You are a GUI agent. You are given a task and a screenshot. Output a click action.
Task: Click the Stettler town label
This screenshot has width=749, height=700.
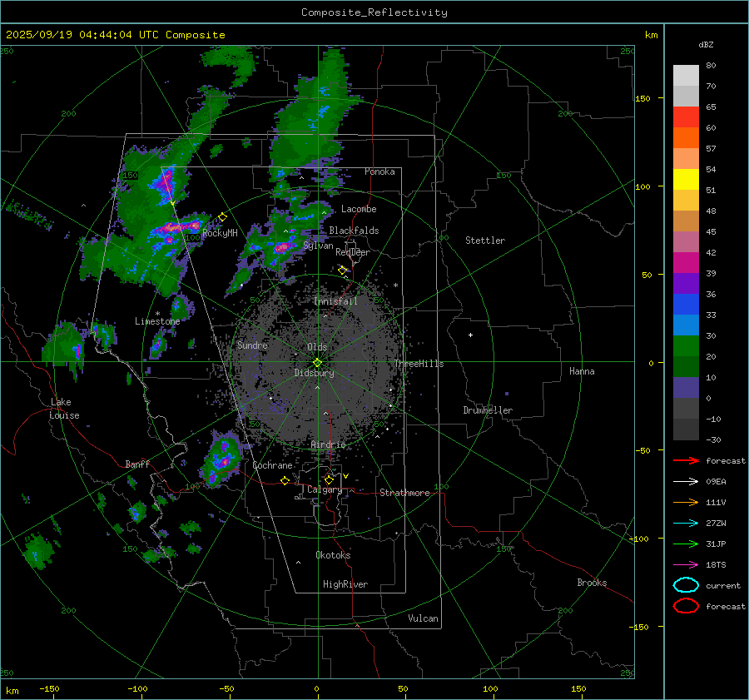point(485,241)
